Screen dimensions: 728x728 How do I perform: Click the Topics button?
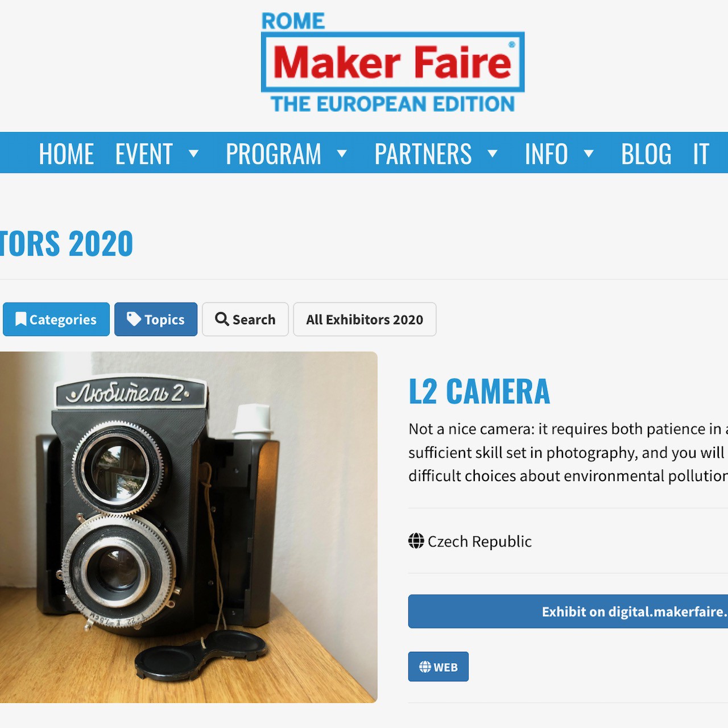156,319
